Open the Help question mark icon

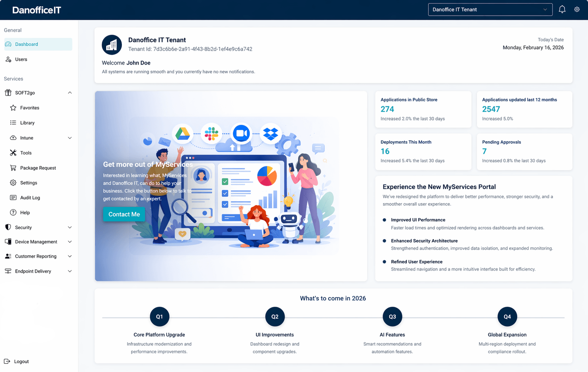click(13, 213)
